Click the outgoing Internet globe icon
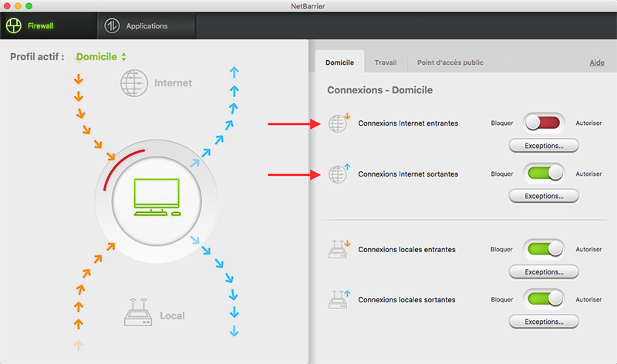The width and height of the screenshot is (617, 364). click(x=339, y=174)
